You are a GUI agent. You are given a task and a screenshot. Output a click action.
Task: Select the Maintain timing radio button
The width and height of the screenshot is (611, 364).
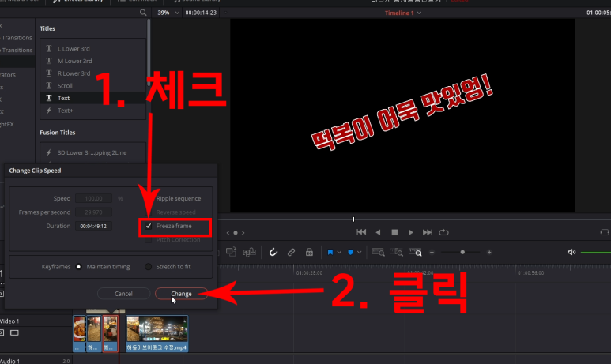point(79,267)
